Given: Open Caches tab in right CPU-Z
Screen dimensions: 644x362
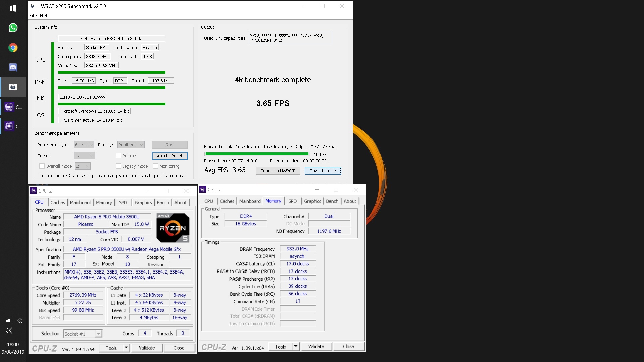Looking at the screenshot, I should [227, 201].
